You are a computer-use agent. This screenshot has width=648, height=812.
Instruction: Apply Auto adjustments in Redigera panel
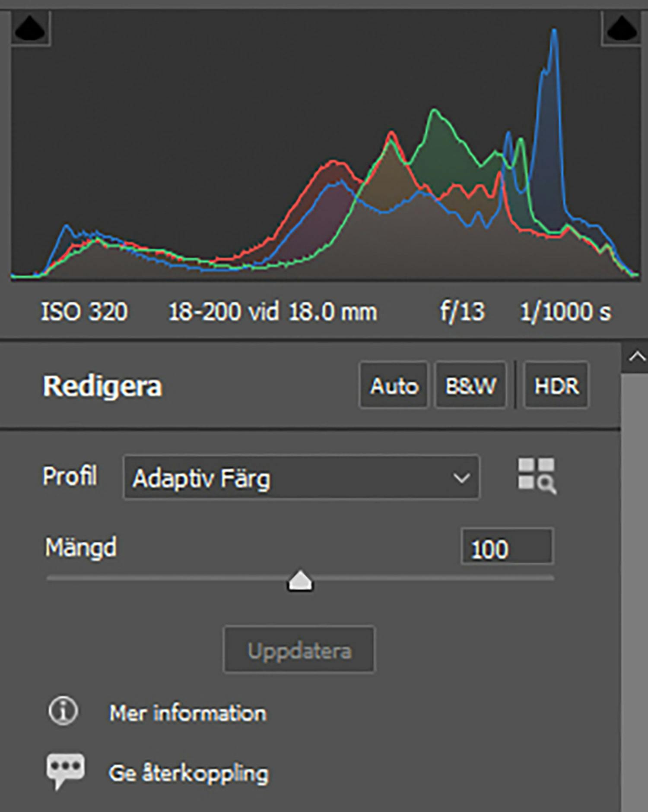[394, 385]
